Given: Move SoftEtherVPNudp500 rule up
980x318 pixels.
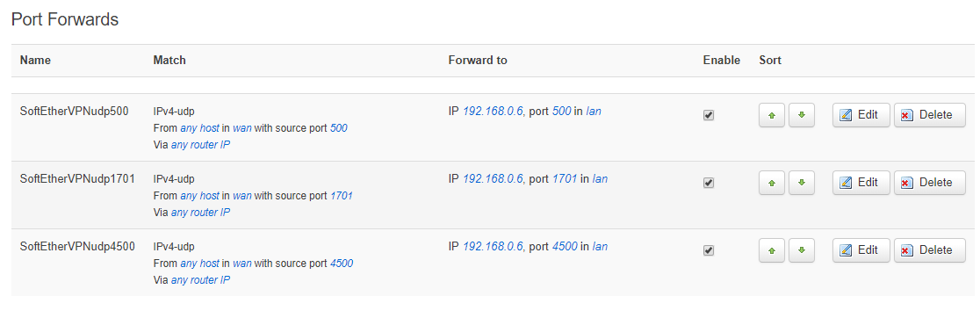Looking at the screenshot, I should coord(772,115).
